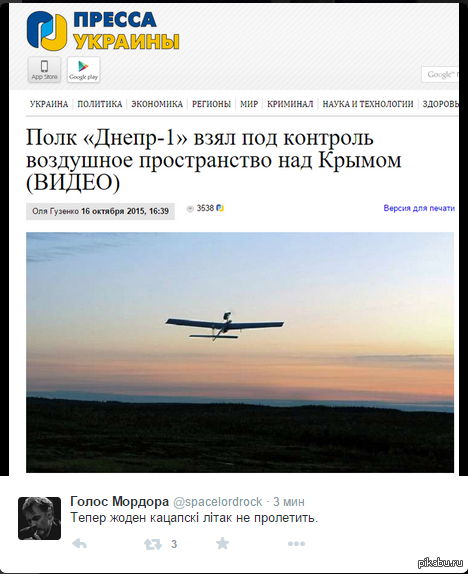Open the author link Оля Гузенко
Image resolution: width=468 pixels, height=574 pixels.
point(55,211)
